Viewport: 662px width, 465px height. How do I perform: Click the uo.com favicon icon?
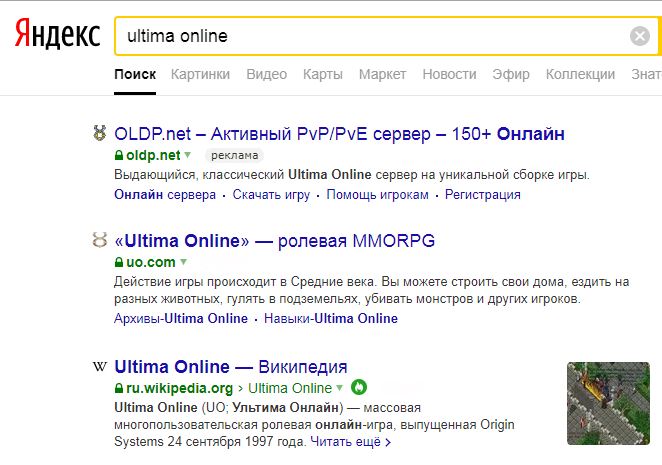(99, 241)
